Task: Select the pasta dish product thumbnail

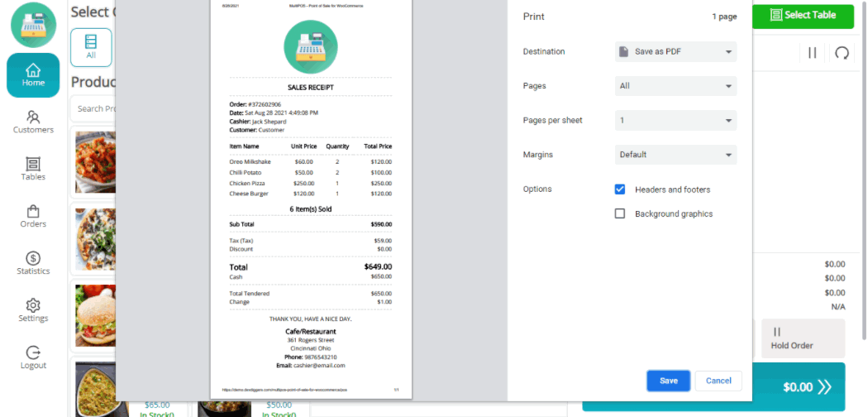Action: click(95, 161)
